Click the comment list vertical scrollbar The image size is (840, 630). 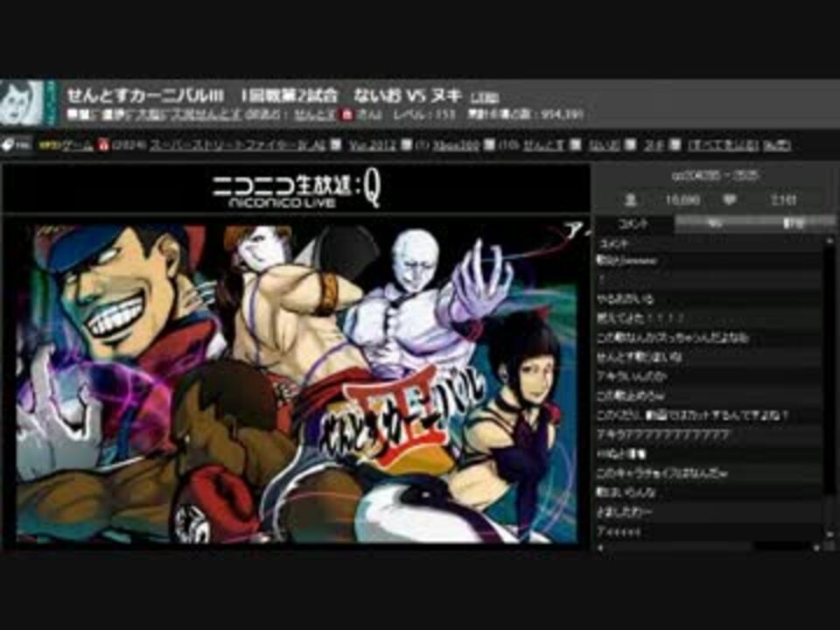click(829, 388)
